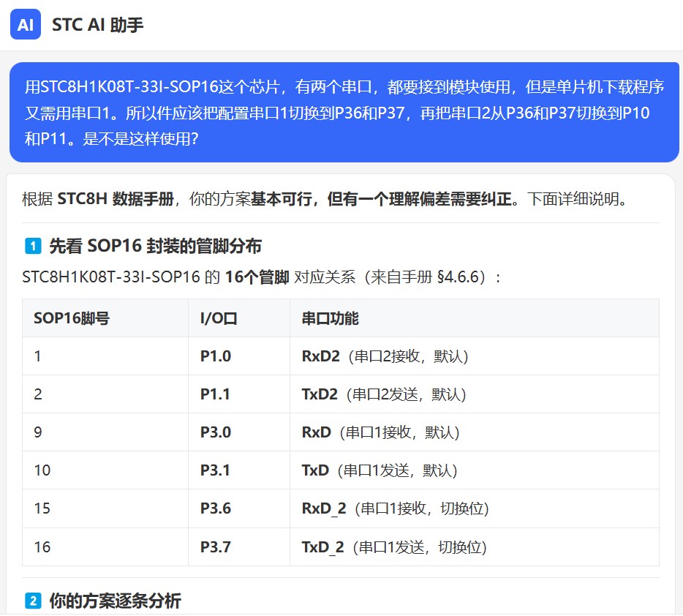Click the P3.0 table cell
The width and height of the screenshot is (683, 616).
point(238,432)
